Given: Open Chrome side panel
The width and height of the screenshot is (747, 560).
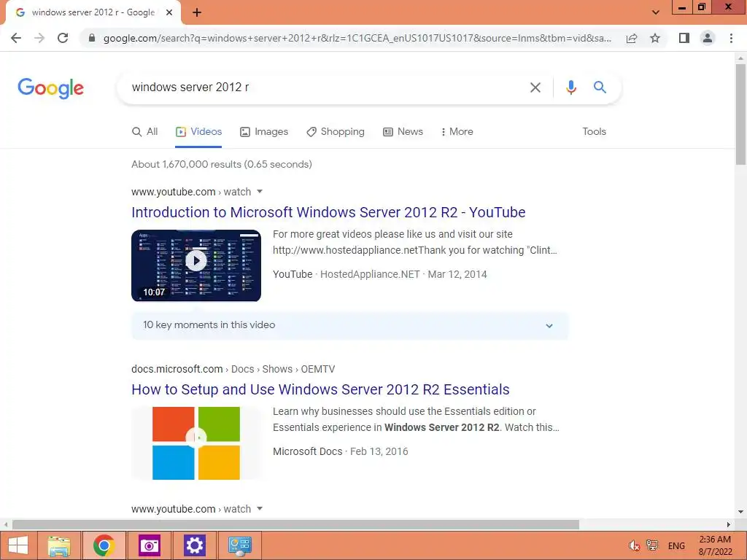Looking at the screenshot, I should point(684,38).
